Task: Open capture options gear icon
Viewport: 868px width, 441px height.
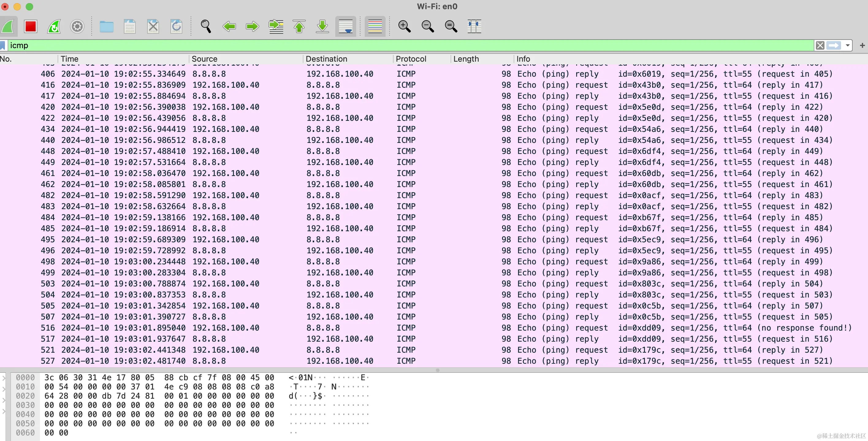Action: click(x=77, y=26)
